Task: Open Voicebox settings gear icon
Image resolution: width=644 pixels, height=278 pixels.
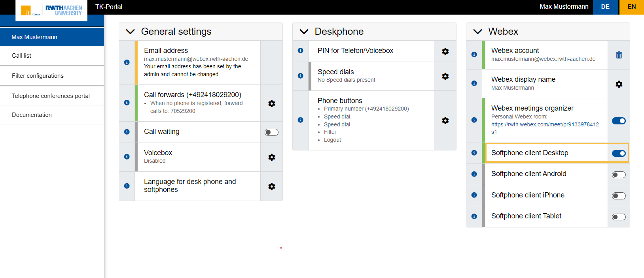Action: (x=272, y=157)
